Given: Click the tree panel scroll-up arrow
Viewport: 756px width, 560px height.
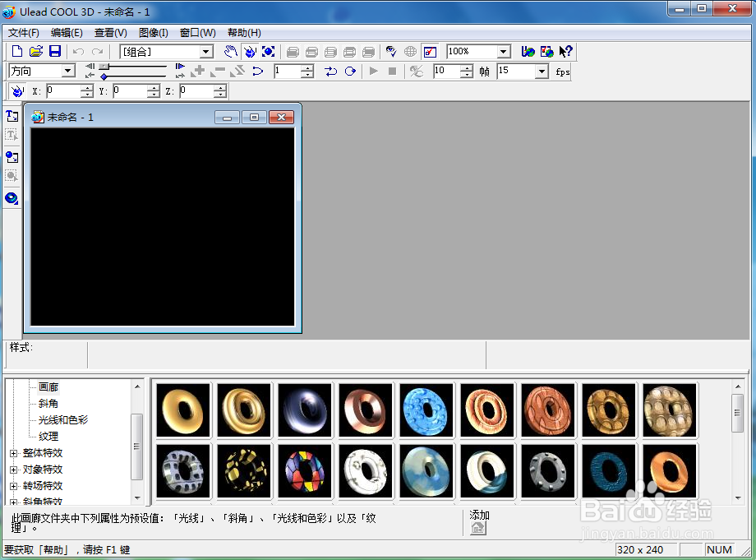Looking at the screenshot, I should (137, 386).
